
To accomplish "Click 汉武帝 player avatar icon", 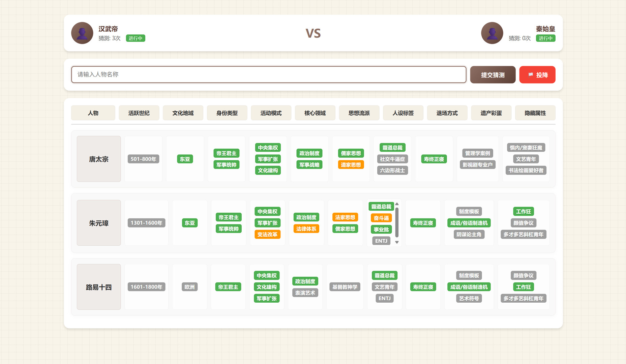I will (82, 33).
